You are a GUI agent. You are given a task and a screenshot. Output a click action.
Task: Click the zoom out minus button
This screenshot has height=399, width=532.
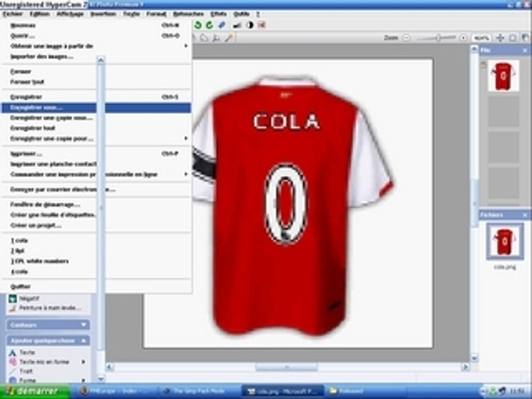click(x=406, y=38)
